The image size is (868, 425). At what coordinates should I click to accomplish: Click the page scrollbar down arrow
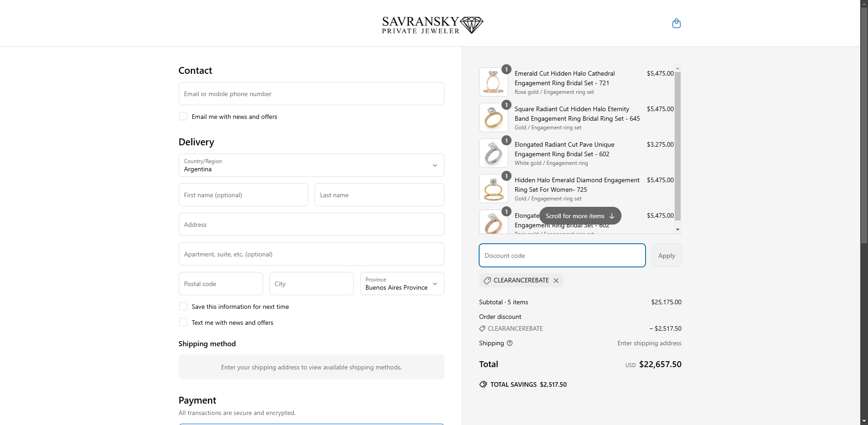(864, 421)
